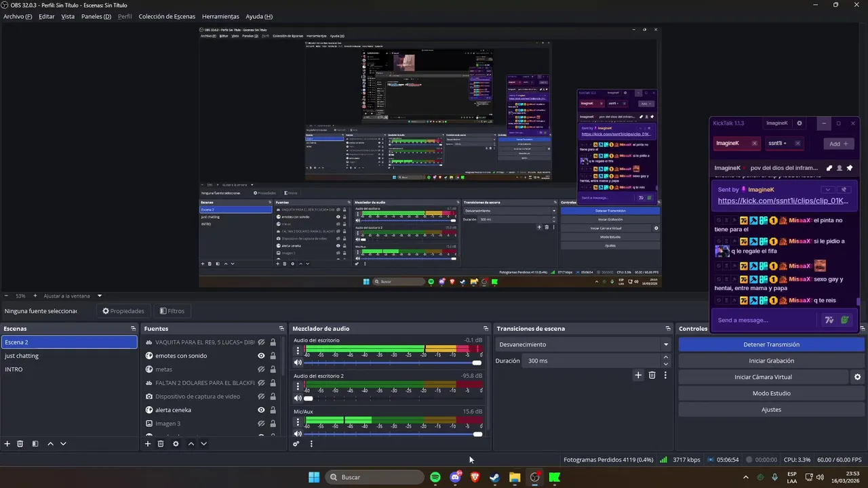Image resolution: width=868 pixels, height=488 pixels.
Task: Open Kick emote picker in KickTalk
Action: tap(845, 320)
